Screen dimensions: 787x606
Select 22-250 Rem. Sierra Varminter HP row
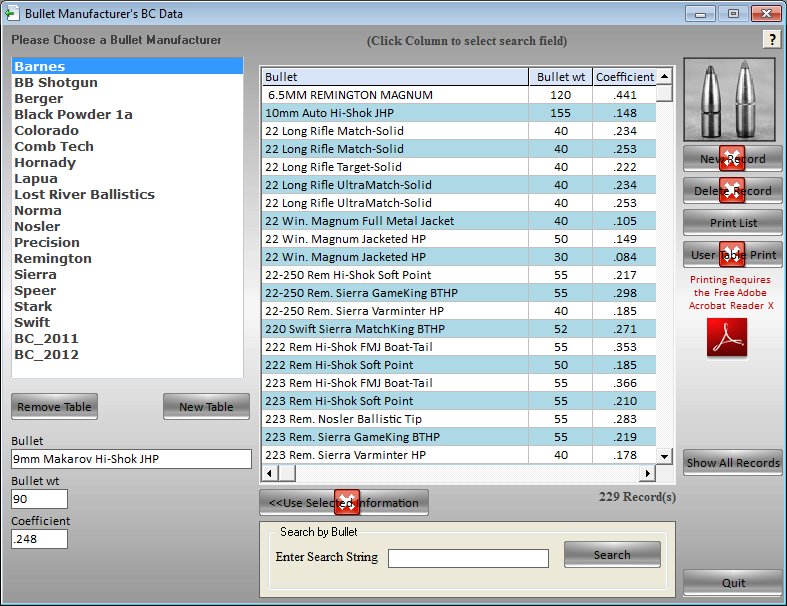pyautogui.click(x=459, y=311)
